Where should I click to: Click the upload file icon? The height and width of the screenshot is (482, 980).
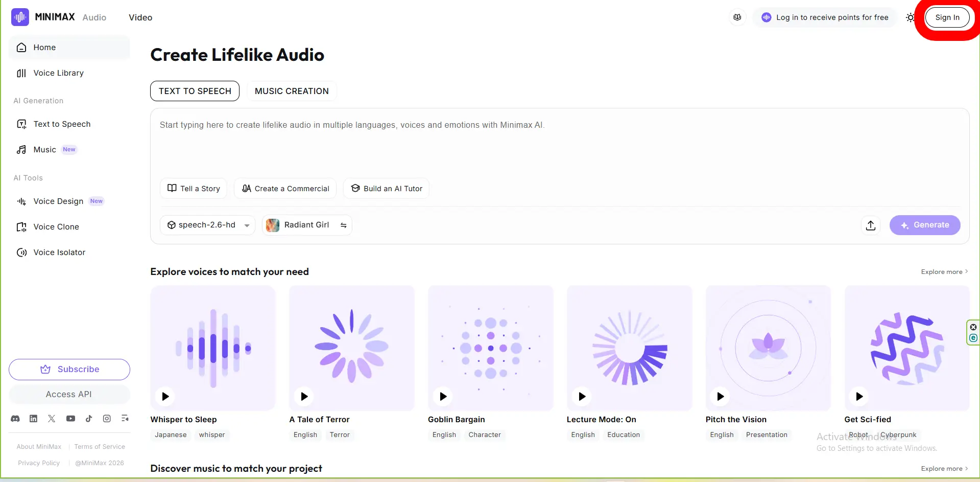(871, 225)
